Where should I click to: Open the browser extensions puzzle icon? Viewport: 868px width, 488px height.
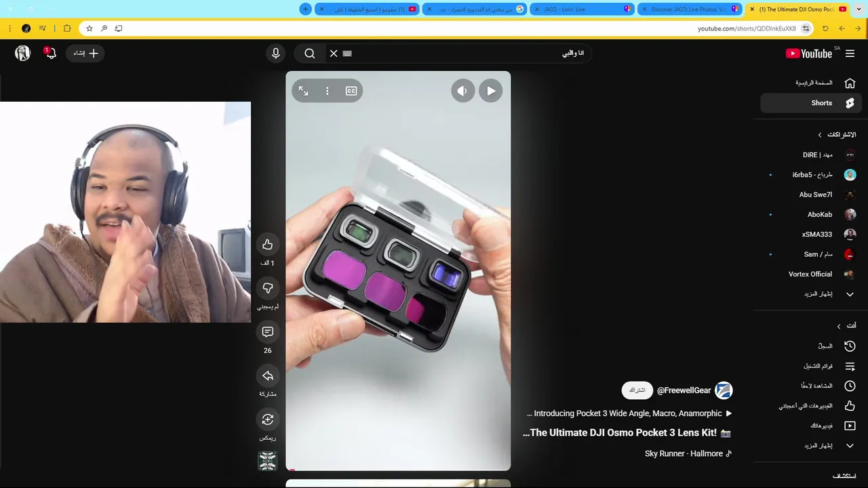coord(67,28)
